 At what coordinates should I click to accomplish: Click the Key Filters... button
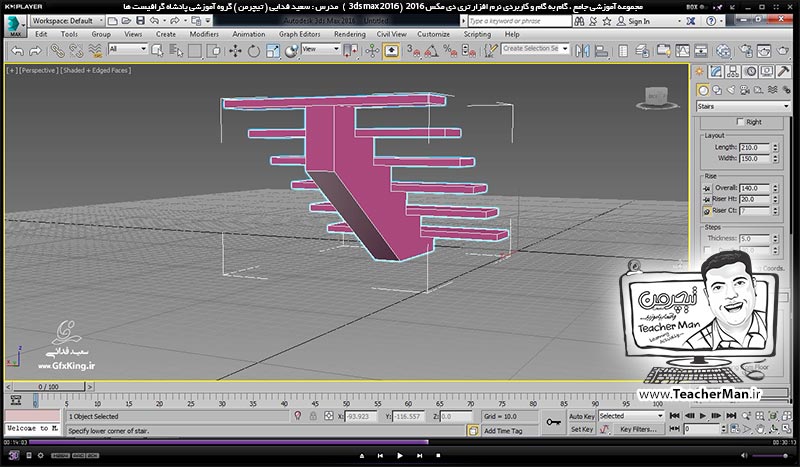pos(638,429)
